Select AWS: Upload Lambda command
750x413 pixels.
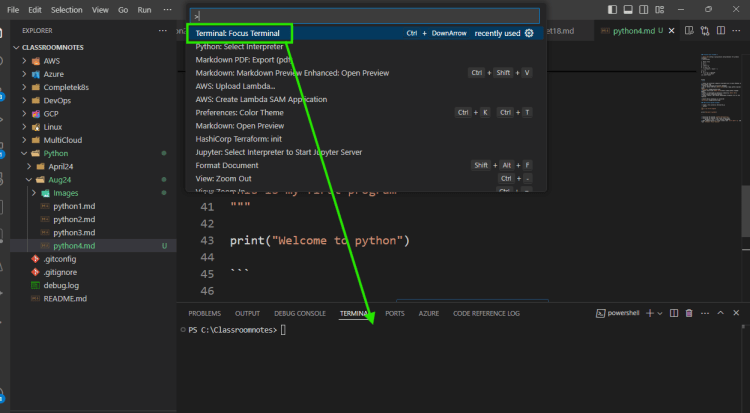(366, 86)
